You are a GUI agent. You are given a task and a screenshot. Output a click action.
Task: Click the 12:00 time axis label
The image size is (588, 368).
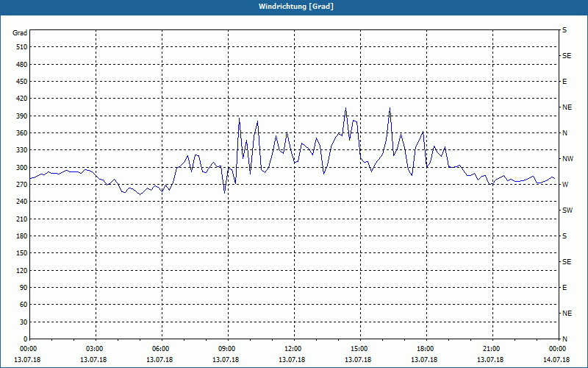292,349
